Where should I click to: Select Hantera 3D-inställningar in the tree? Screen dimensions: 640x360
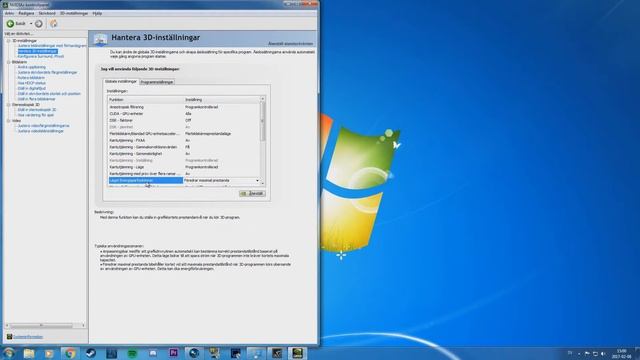pos(38,51)
